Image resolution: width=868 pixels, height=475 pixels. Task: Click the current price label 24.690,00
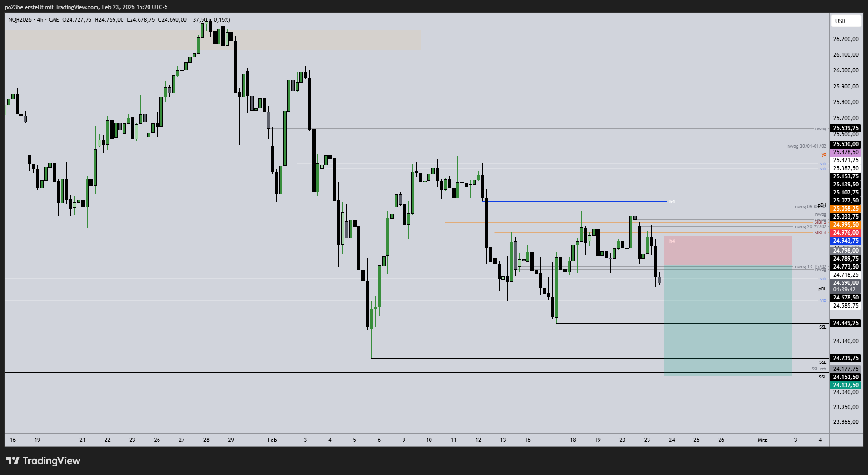coord(845,283)
